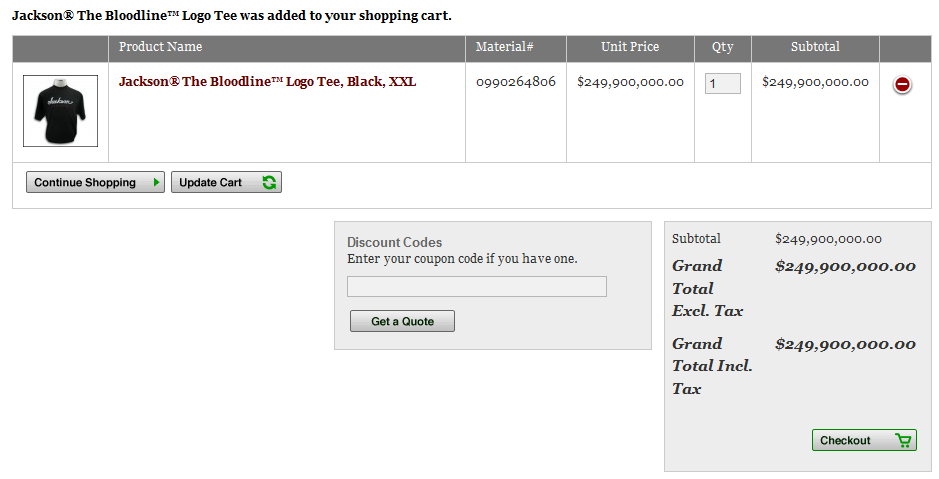Click the Discount Codes heading
The image size is (939, 479).
(395, 242)
